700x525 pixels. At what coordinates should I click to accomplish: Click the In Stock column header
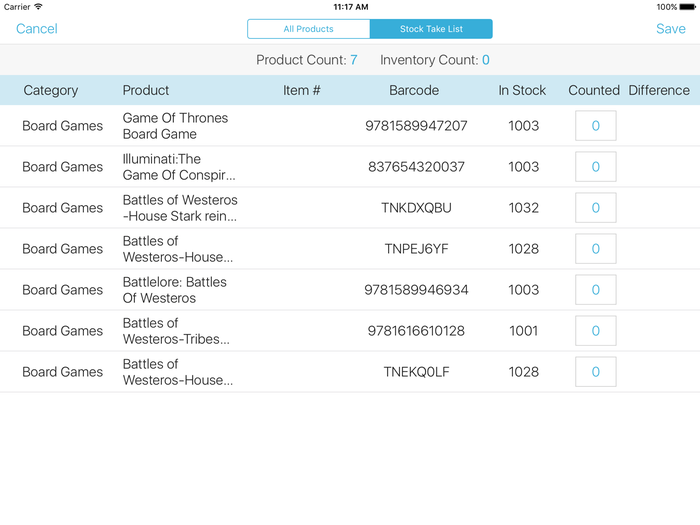(x=522, y=91)
